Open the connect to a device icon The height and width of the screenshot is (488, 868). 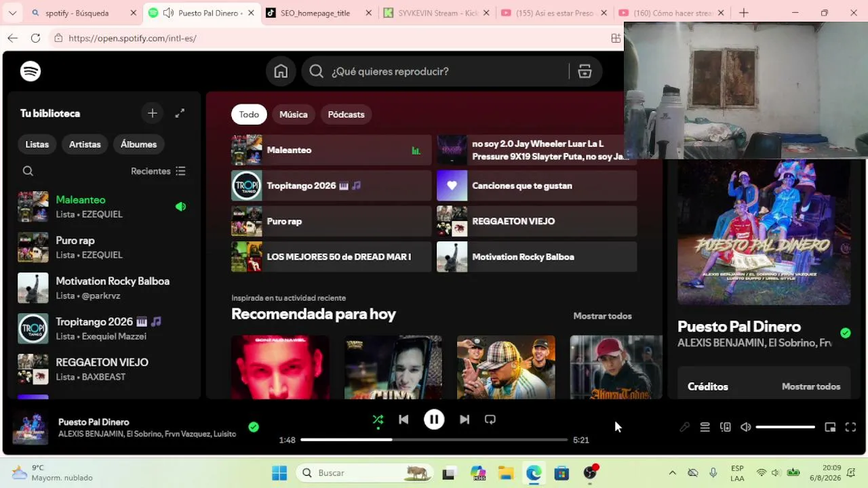pyautogui.click(x=726, y=427)
